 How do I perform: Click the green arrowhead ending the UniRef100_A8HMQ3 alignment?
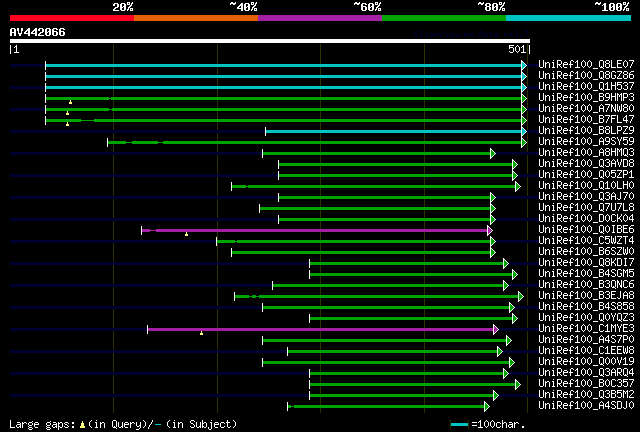coord(493,154)
